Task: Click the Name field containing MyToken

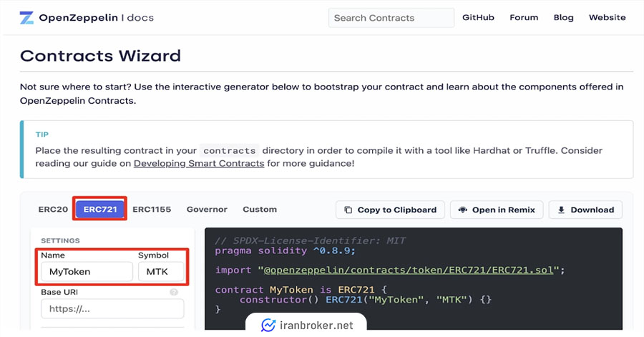Action: tap(87, 272)
